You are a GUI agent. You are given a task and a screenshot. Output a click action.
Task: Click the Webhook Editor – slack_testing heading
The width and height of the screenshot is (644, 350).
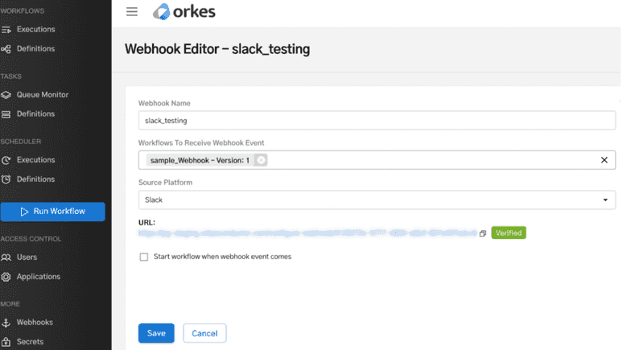tap(217, 49)
